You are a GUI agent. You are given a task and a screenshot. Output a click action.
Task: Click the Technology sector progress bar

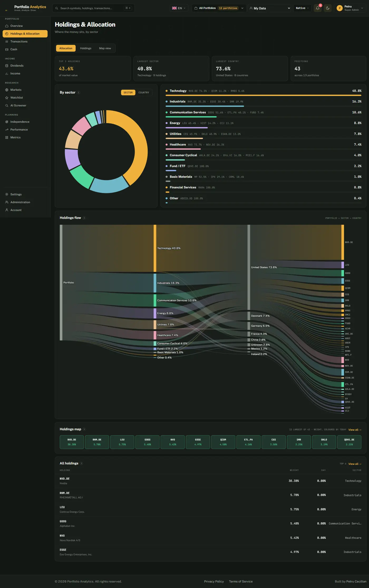point(263,95)
